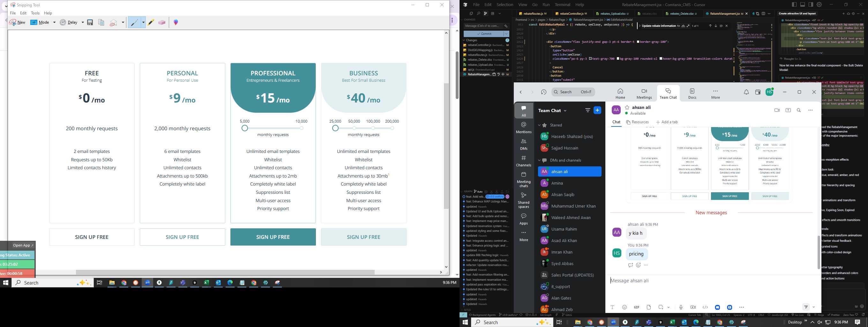Open the Tools menu in Snipping Tool
This screenshot has height=327, width=868.
(x=35, y=13)
